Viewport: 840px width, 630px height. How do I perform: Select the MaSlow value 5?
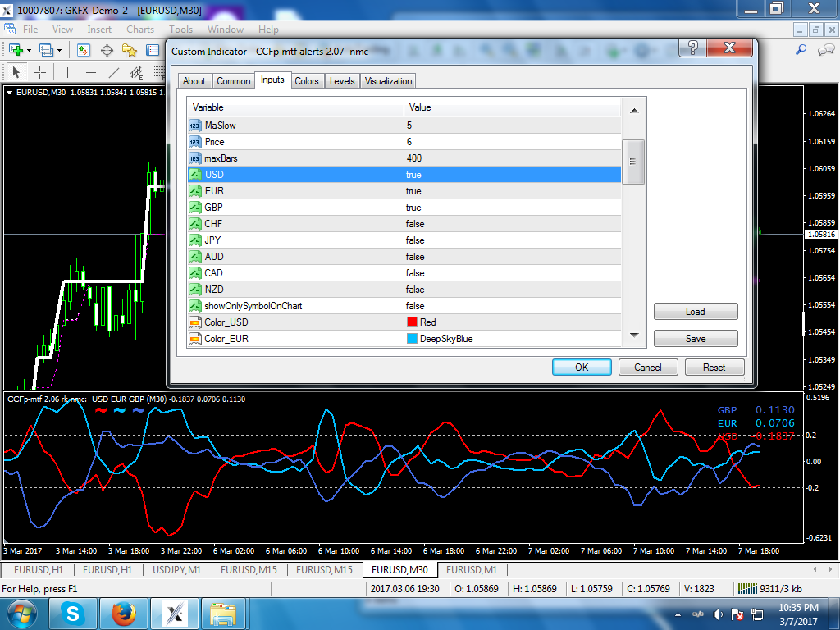(x=512, y=126)
